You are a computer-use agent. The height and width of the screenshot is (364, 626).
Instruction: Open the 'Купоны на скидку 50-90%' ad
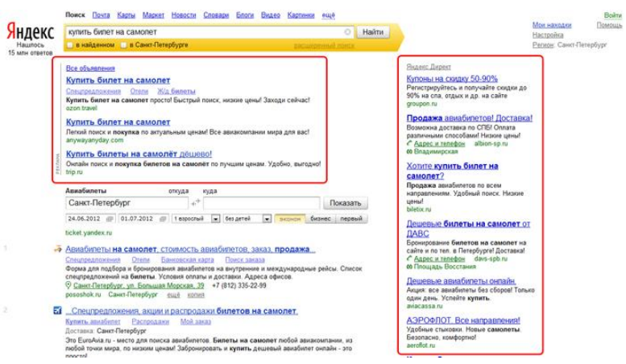(452, 79)
